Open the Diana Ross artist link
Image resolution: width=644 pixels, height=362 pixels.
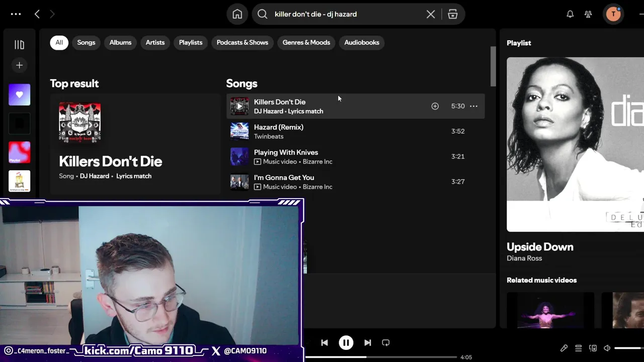pyautogui.click(x=524, y=258)
